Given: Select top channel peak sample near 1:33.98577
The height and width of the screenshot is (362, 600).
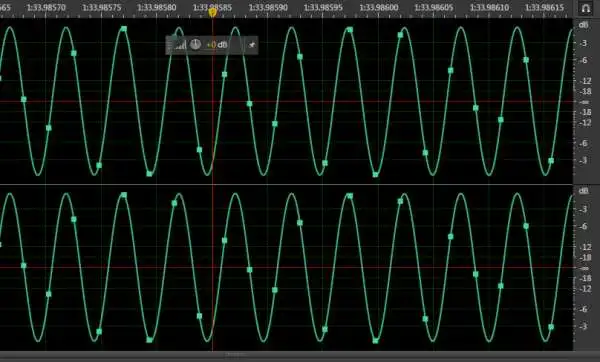Looking at the screenshot, I should point(124,29).
